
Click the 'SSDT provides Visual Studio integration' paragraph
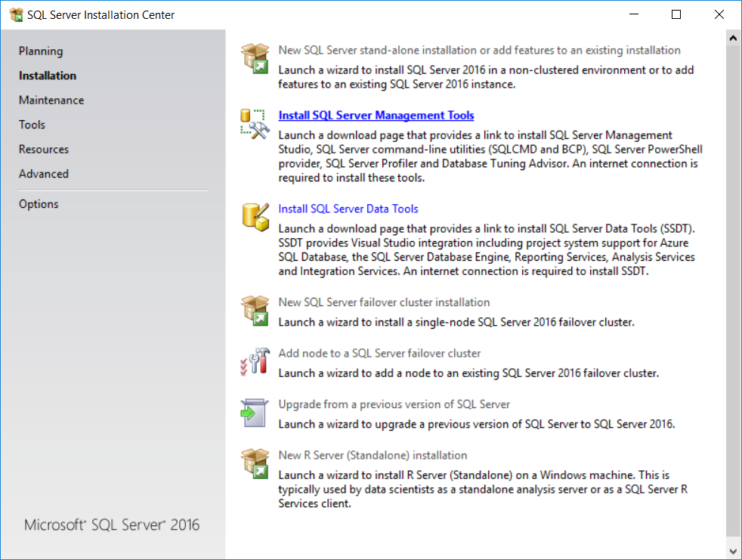click(487, 250)
